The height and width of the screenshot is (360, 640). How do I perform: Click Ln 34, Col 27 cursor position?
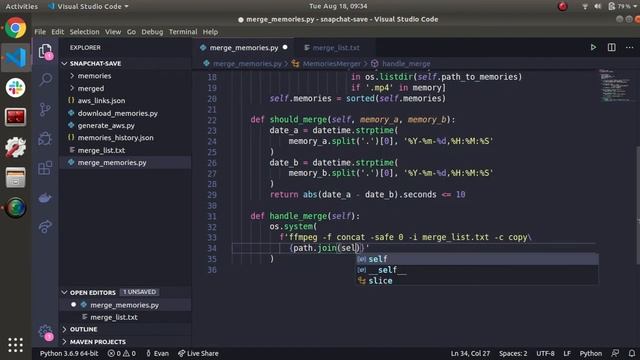pyautogui.click(x=470, y=353)
